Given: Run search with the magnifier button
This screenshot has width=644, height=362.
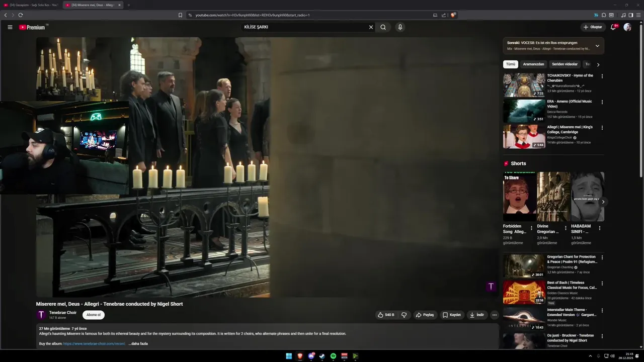Looking at the screenshot, I should tap(383, 27).
